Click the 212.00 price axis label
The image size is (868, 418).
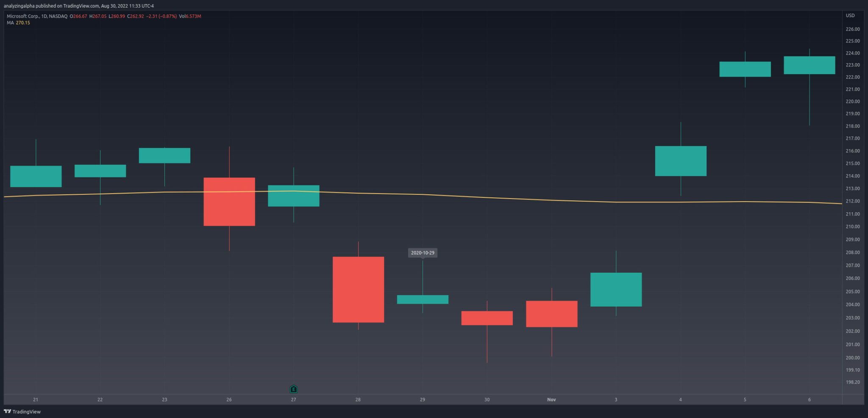coord(852,201)
